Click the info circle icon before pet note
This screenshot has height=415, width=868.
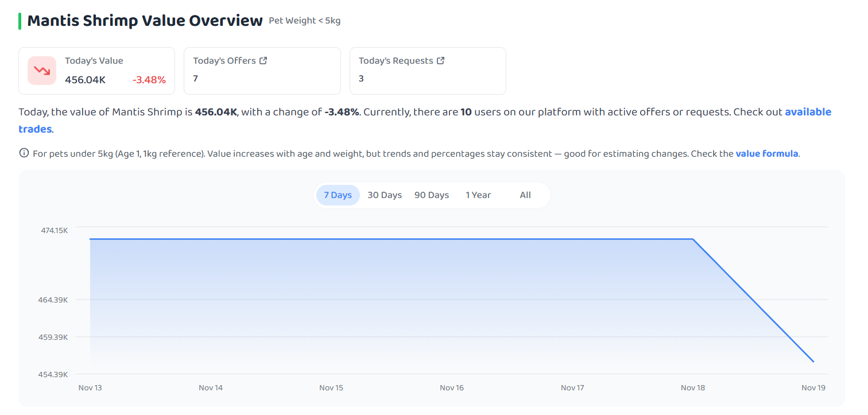click(24, 153)
